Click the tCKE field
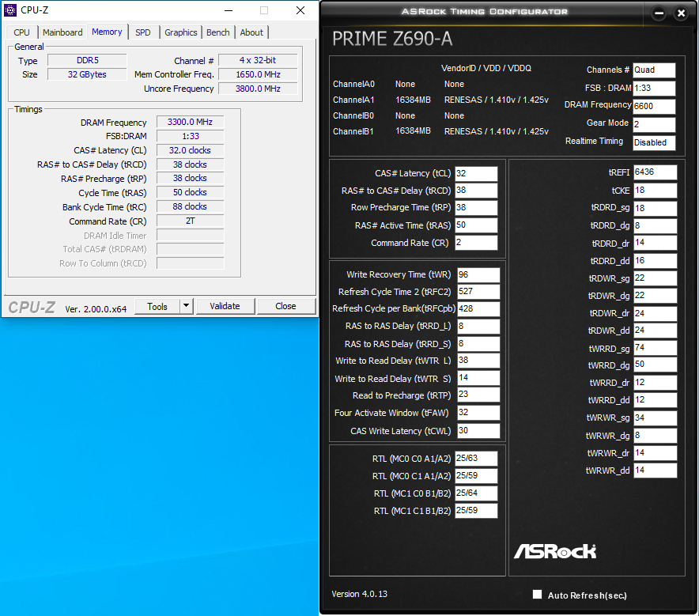Viewport: 699px width, 616px height. (x=655, y=191)
